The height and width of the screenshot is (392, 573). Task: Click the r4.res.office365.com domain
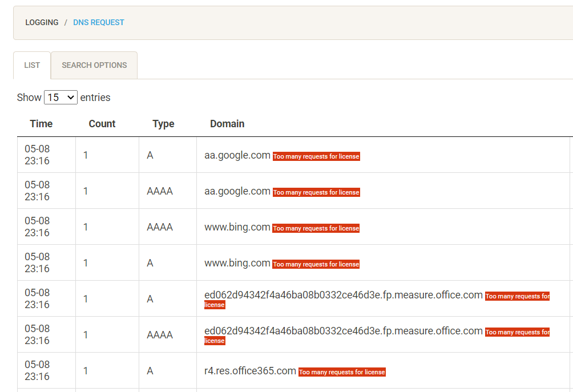pyautogui.click(x=250, y=371)
